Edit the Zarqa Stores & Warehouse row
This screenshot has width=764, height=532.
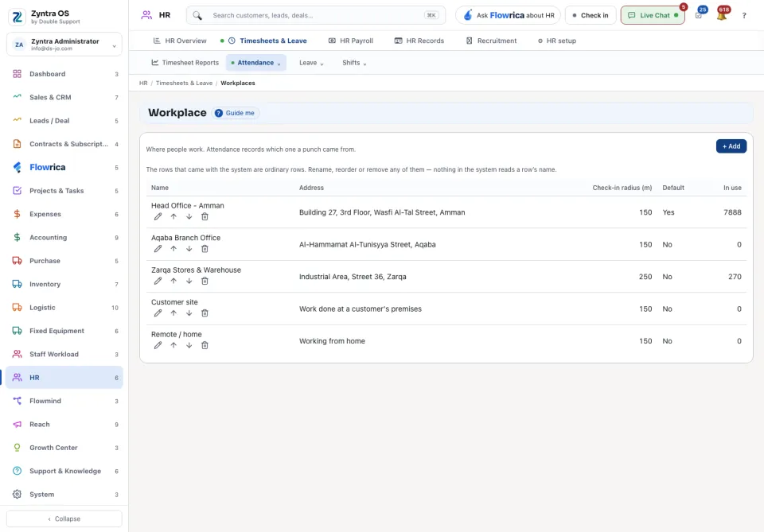coord(158,281)
